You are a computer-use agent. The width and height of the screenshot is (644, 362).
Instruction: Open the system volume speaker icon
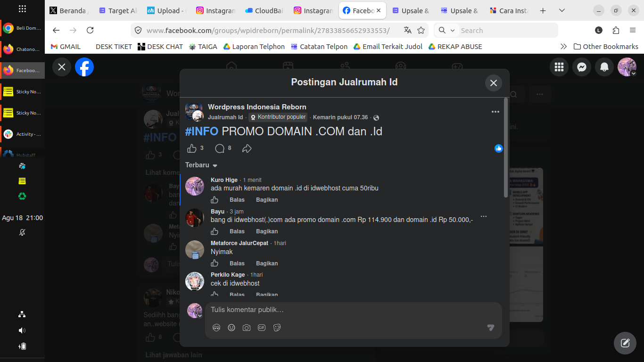pos(22,330)
